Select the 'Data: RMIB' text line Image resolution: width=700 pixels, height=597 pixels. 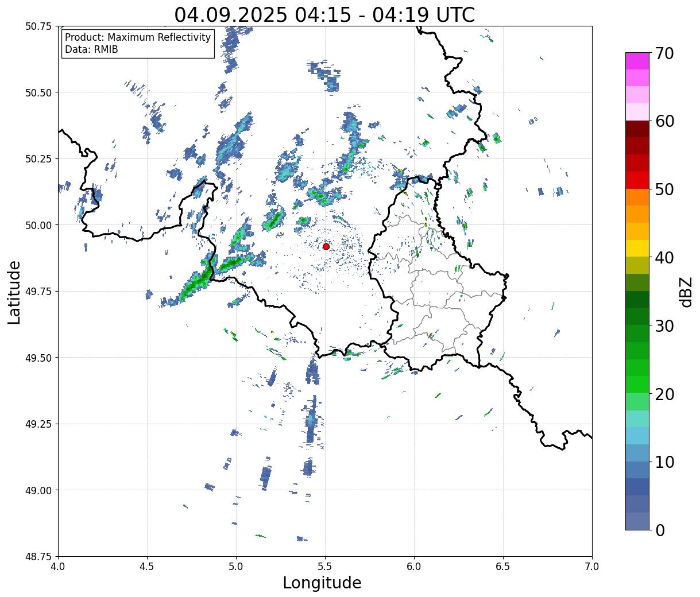[91, 49]
